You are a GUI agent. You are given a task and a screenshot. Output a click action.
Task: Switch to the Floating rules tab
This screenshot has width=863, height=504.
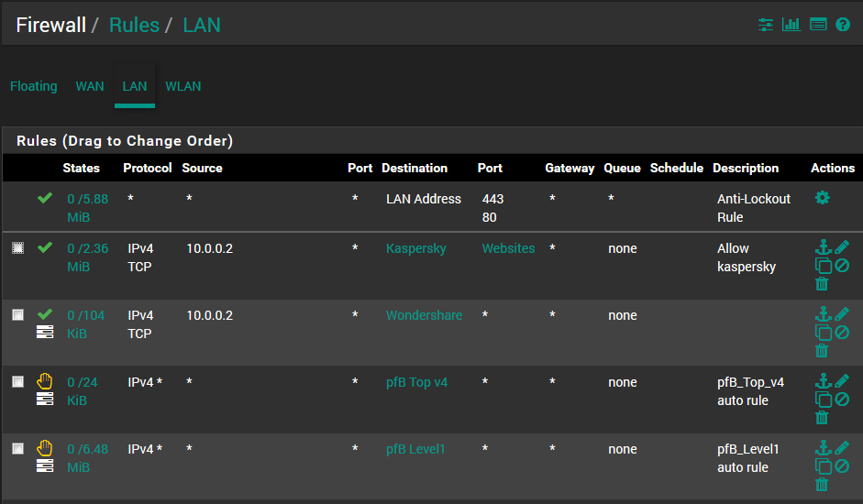coord(34,86)
